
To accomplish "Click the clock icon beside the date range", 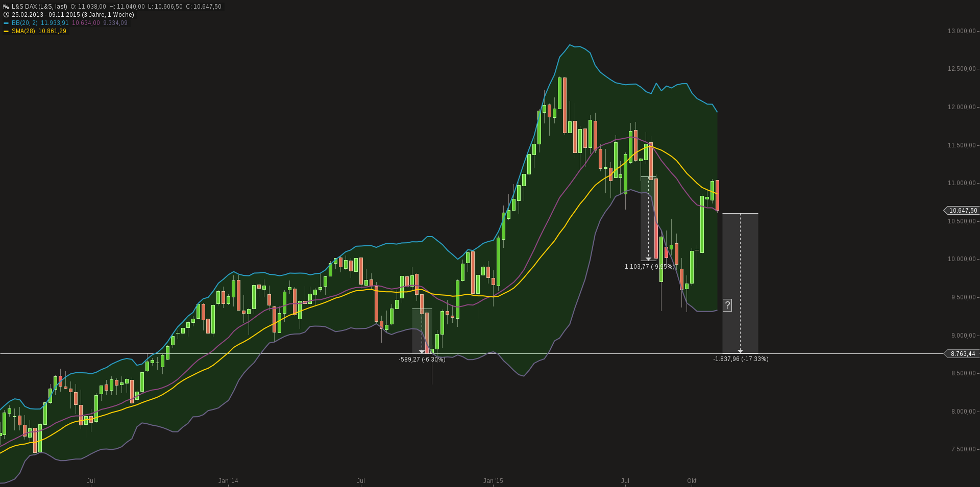I will (6, 15).
